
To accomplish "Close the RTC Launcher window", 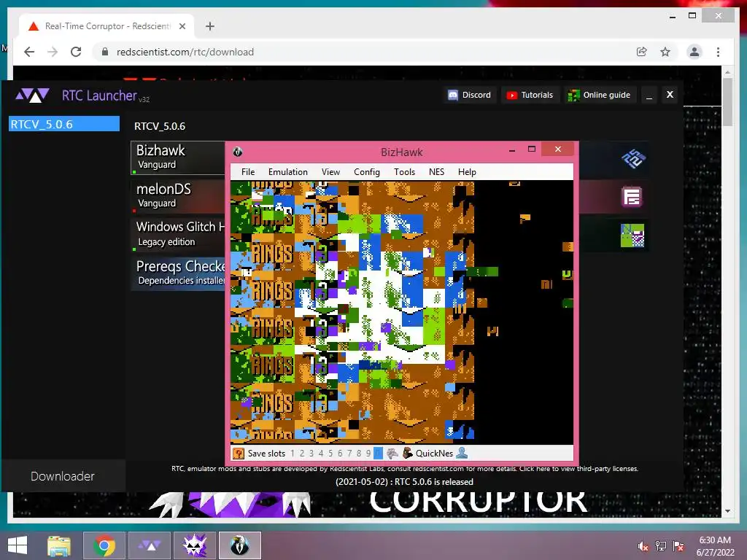I will coord(670,95).
